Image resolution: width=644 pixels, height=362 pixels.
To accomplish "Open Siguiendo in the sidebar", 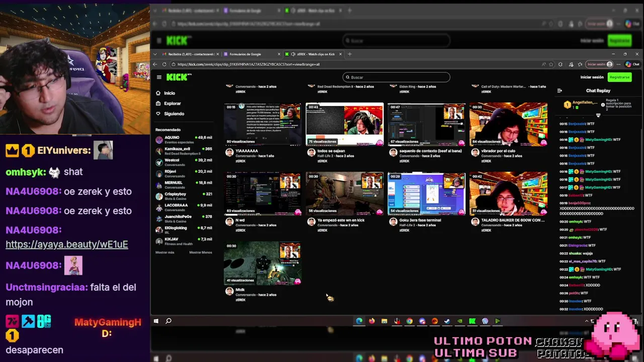I will click(x=174, y=114).
